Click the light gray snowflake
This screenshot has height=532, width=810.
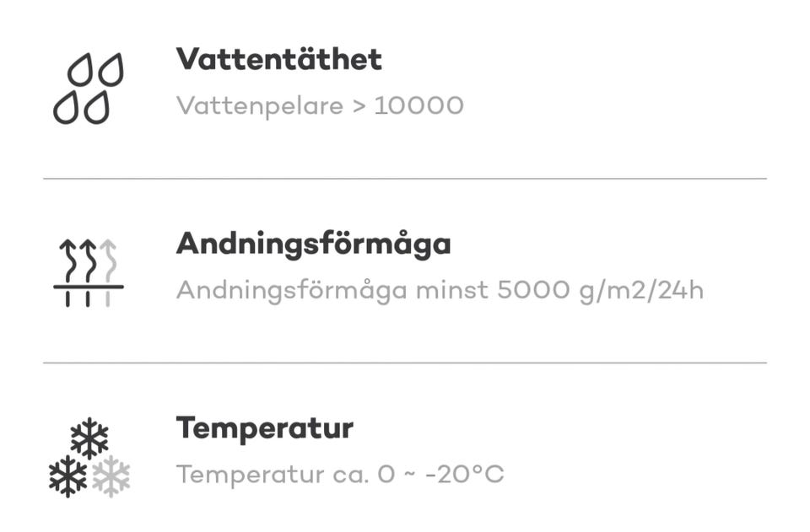click(111, 476)
